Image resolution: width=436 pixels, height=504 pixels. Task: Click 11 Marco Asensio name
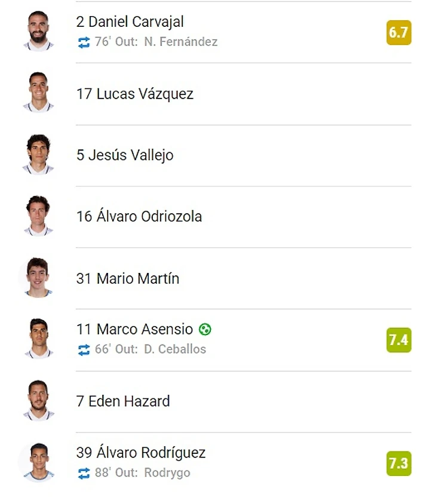tap(134, 329)
